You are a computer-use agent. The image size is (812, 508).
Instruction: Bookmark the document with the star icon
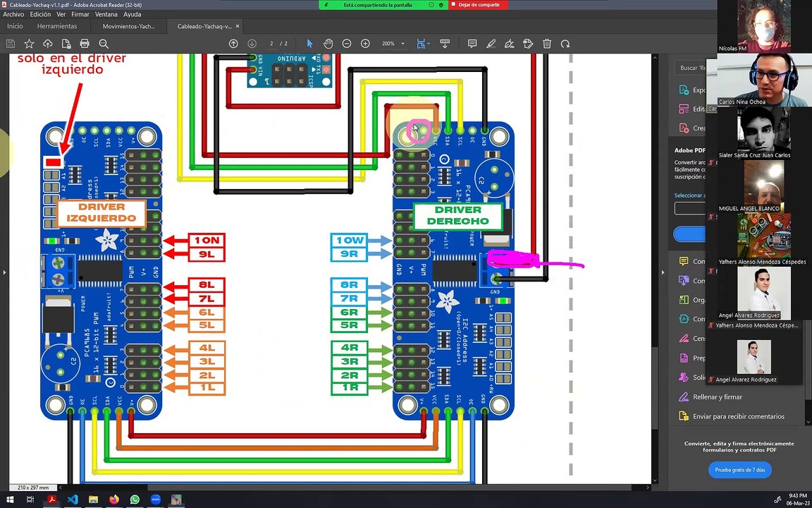(x=29, y=44)
